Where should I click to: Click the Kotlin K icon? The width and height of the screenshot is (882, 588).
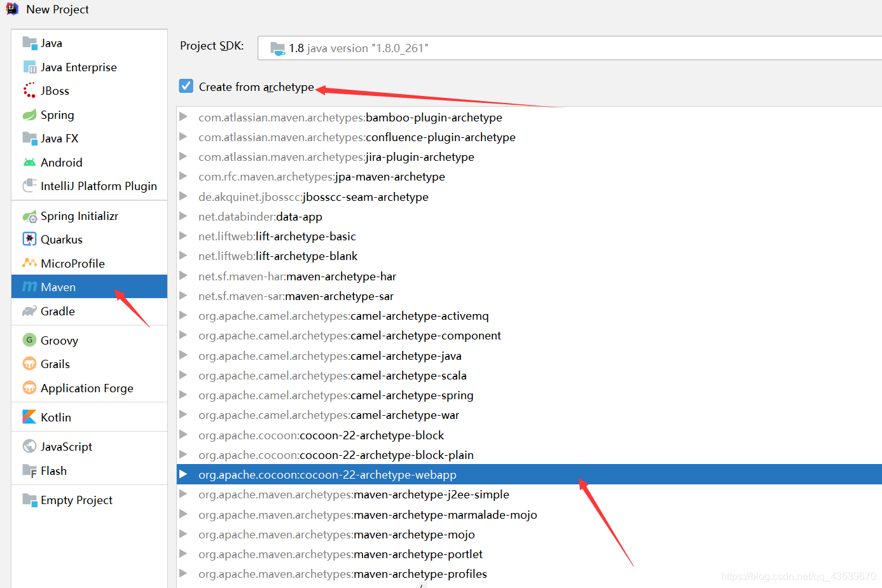coord(29,417)
